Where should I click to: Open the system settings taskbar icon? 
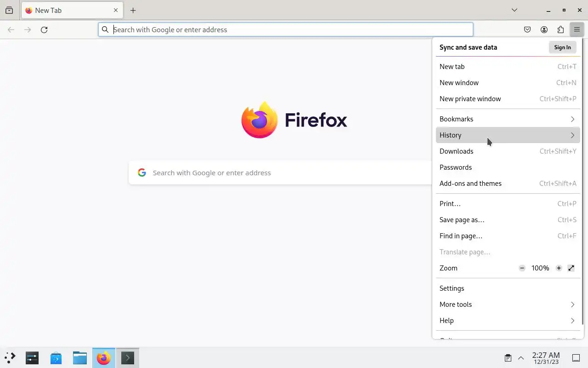[32, 357]
